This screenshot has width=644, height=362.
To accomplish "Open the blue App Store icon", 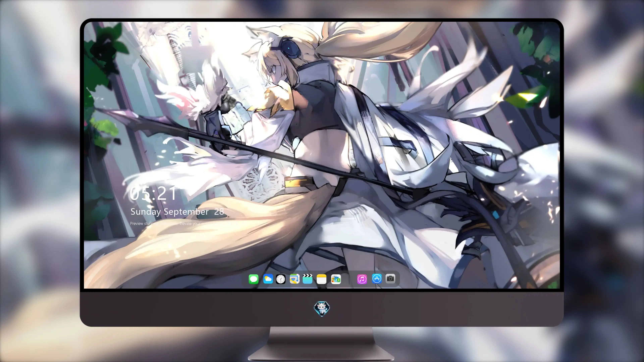I will tap(377, 279).
